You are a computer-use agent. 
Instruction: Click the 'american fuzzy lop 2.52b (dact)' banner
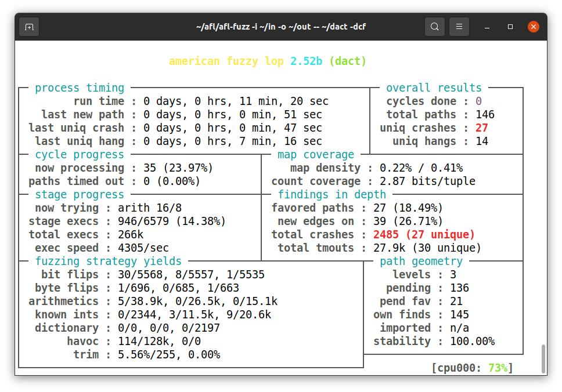click(x=268, y=61)
